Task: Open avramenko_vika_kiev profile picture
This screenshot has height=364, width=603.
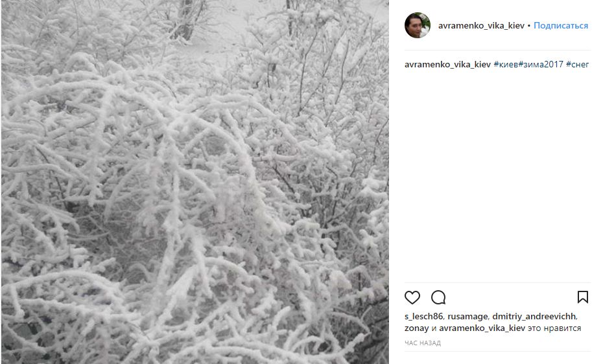Action: 418,25
